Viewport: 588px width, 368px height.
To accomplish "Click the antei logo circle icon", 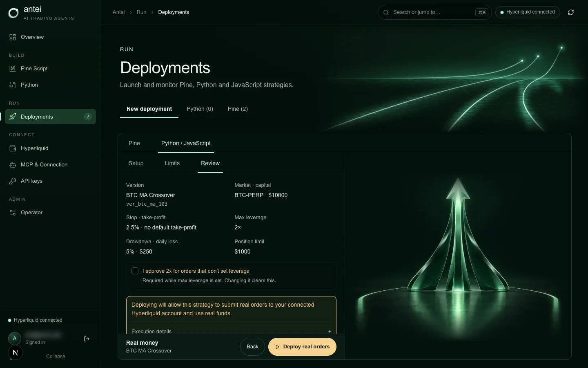I will 13,13.
